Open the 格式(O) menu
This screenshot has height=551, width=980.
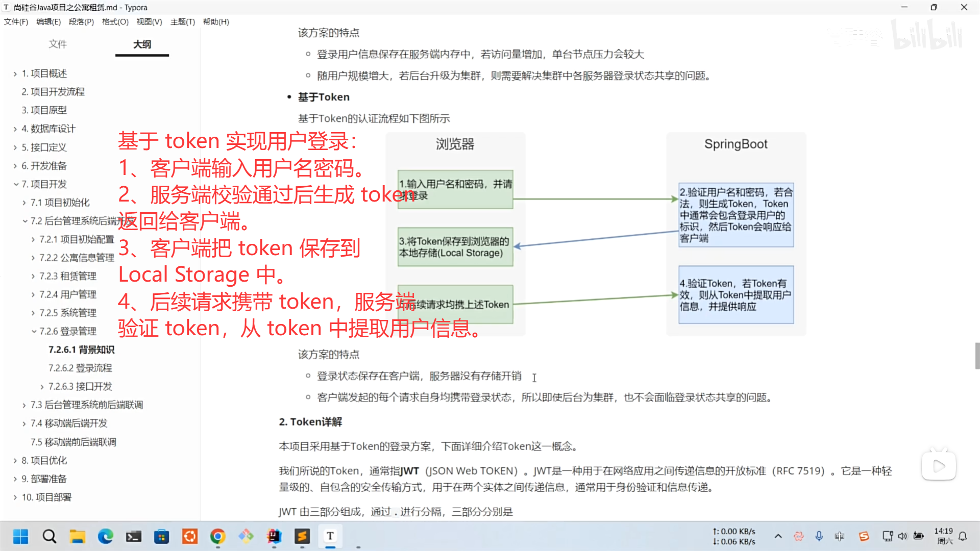click(x=115, y=22)
